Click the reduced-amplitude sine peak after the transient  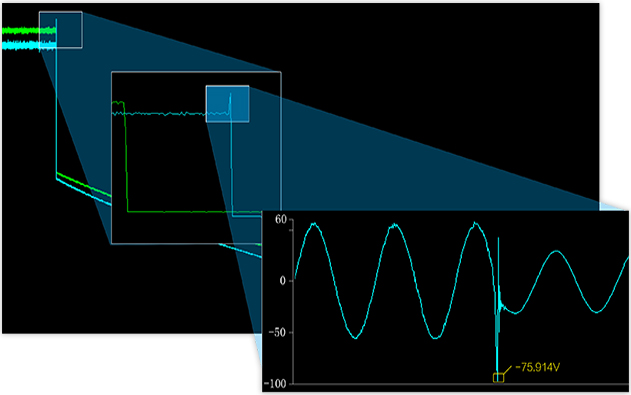click(556, 252)
